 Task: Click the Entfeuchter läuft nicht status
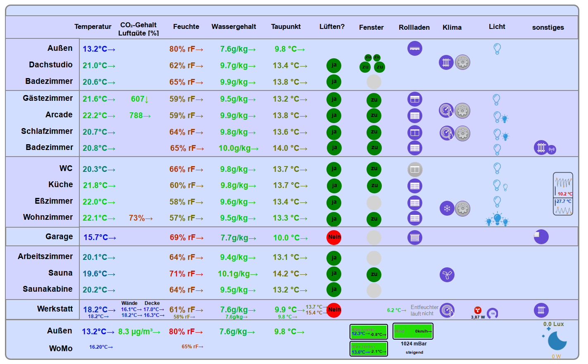(x=424, y=310)
